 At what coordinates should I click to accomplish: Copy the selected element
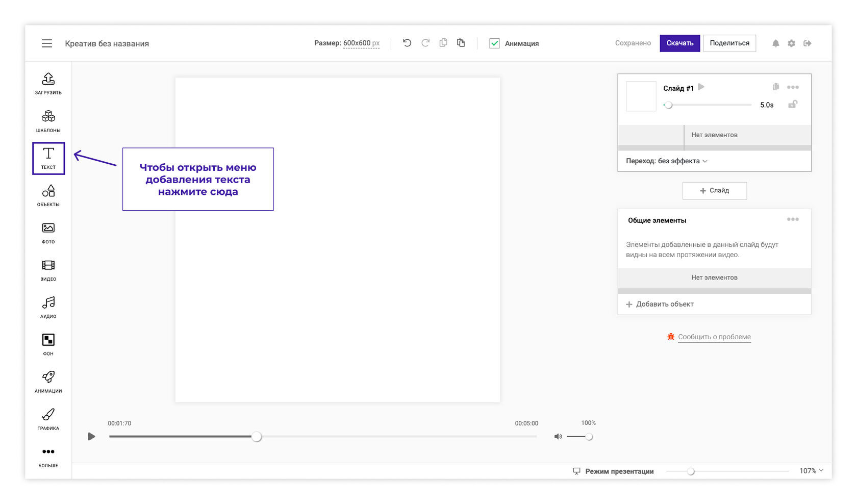tap(443, 43)
